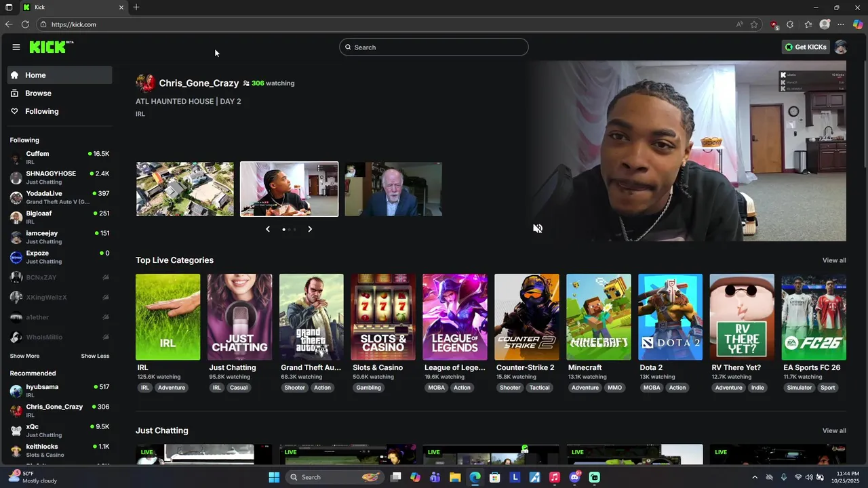Expand following list with Show More

pos(24,356)
